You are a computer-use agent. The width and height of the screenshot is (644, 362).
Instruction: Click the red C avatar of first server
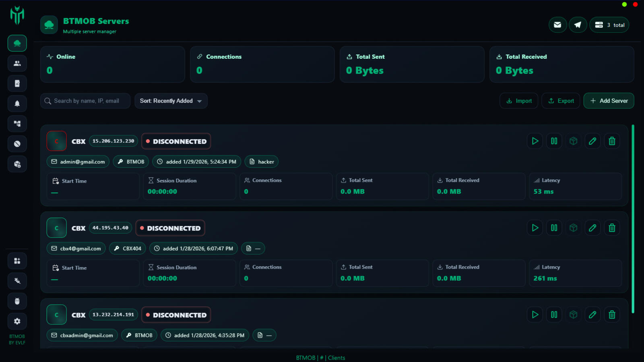[56, 141]
